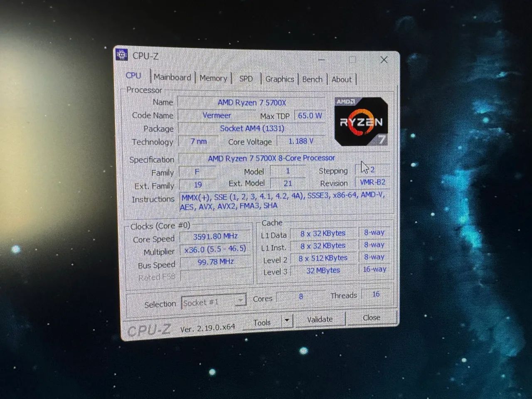Click the Code Name value Vermeer
The width and height of the screenshot is (532, 399).
[217, 115]
